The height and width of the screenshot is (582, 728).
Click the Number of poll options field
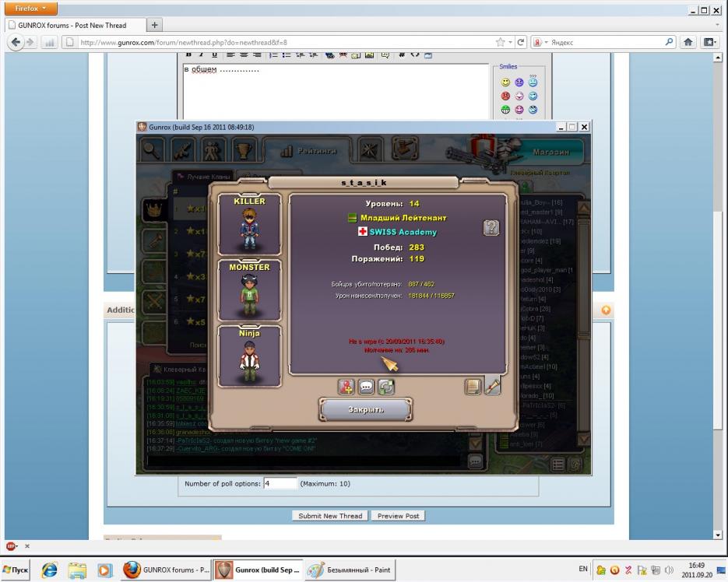click(x=280, y=483)
